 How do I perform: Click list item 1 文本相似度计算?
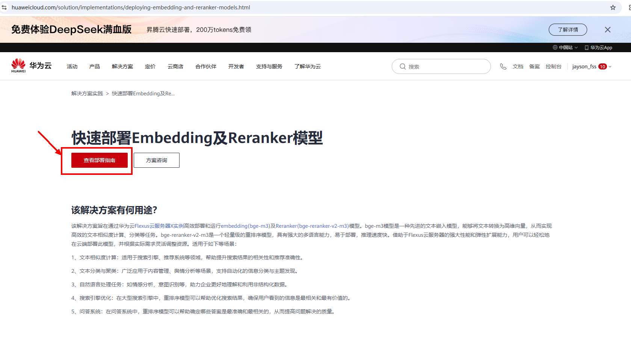[x=188, y=257]
